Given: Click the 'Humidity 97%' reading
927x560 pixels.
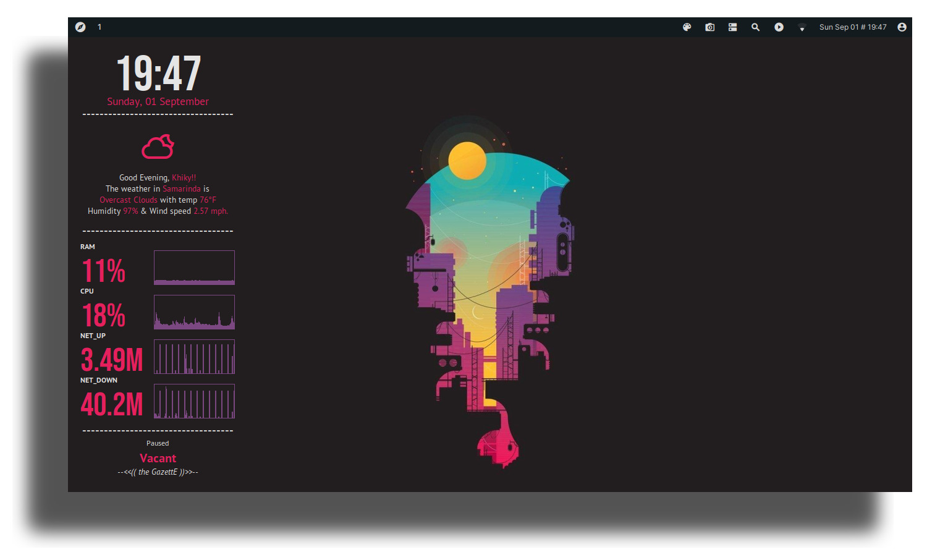Looking at the screenshot, I should pyautogui.click(x=113, y=211).
